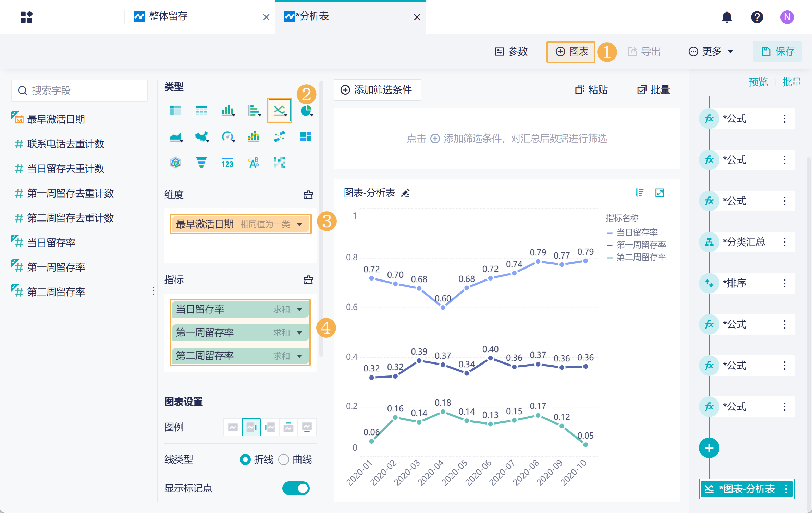Set legend position to bottom
Image resolution: width=812 pixels, height=513 pixels.
click(307, 427)
